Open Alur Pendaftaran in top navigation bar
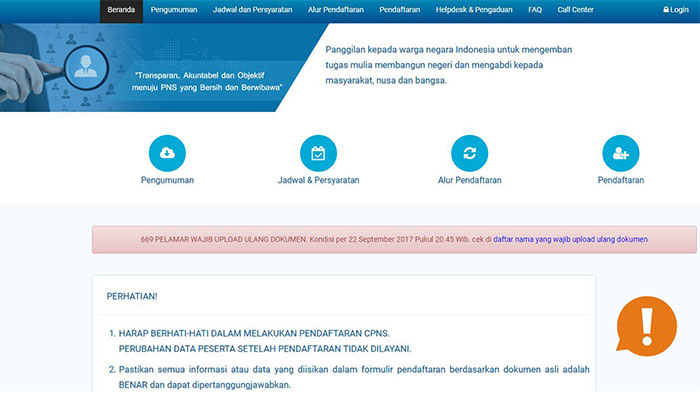Viewport: 700px width, 393px height. tap(336, 10)
